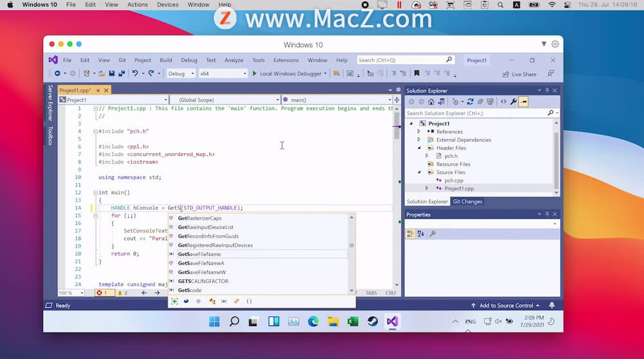Expand the pch.h tree node

[427, 156]
